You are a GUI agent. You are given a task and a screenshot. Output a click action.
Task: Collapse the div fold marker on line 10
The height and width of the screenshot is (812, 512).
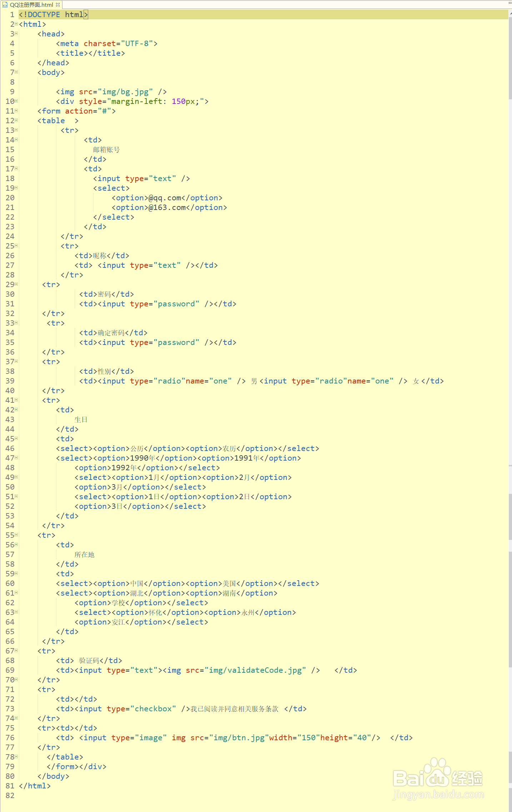tap(16, 101)
